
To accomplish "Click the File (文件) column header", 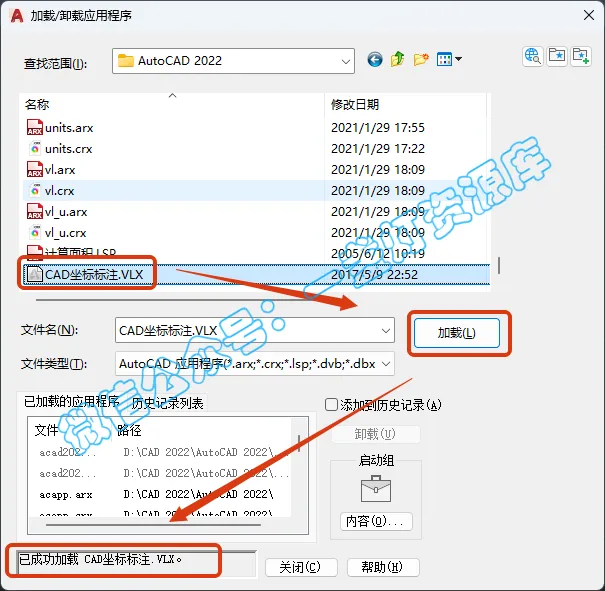I will pos(46,430).
